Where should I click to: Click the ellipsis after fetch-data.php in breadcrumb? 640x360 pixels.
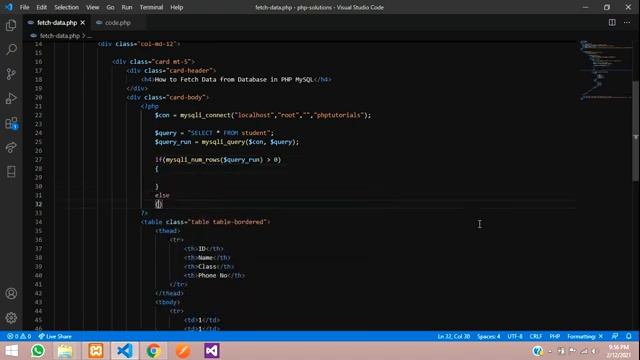[x=90, y=36]
